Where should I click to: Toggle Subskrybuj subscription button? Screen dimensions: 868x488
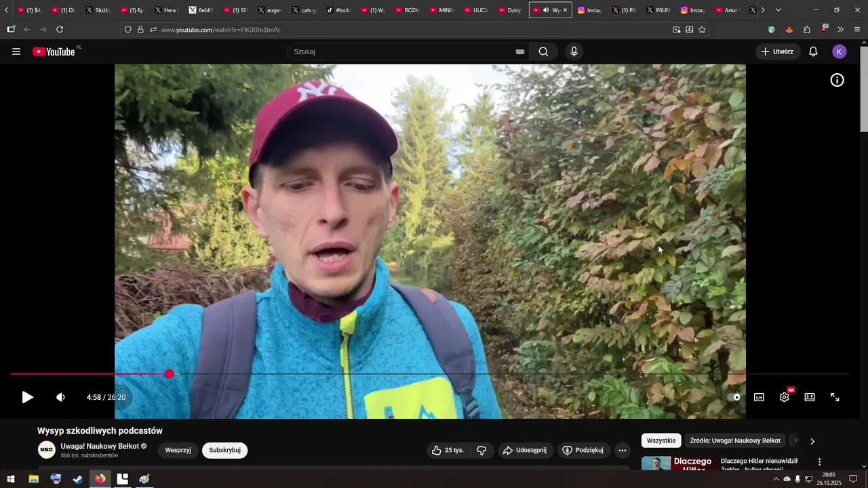click(224, 450)
